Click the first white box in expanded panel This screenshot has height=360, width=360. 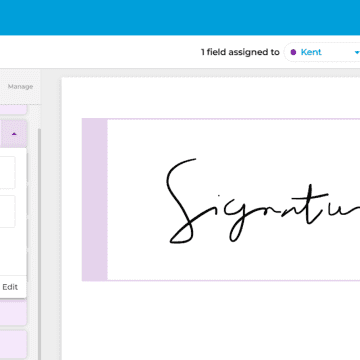7,173
